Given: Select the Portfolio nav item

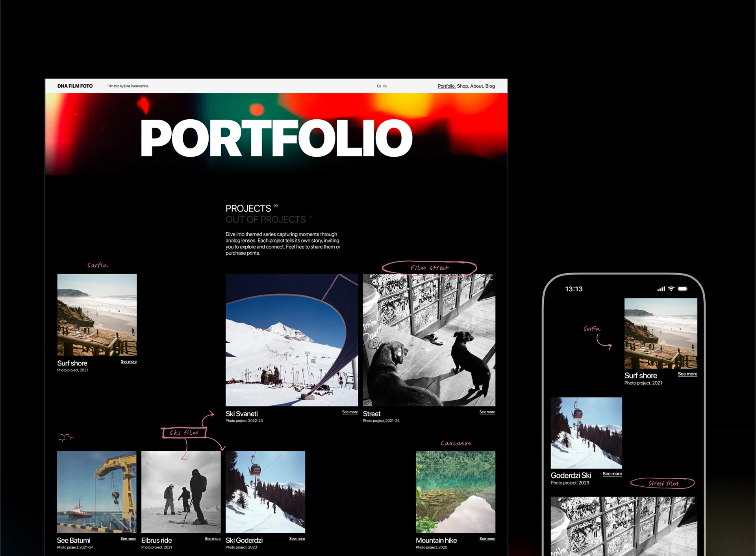Looking at the screenshot, I should pos(446,86).
